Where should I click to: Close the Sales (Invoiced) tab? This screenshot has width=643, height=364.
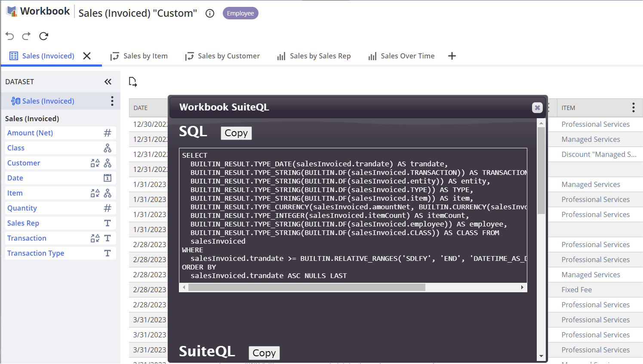[87, 56]
